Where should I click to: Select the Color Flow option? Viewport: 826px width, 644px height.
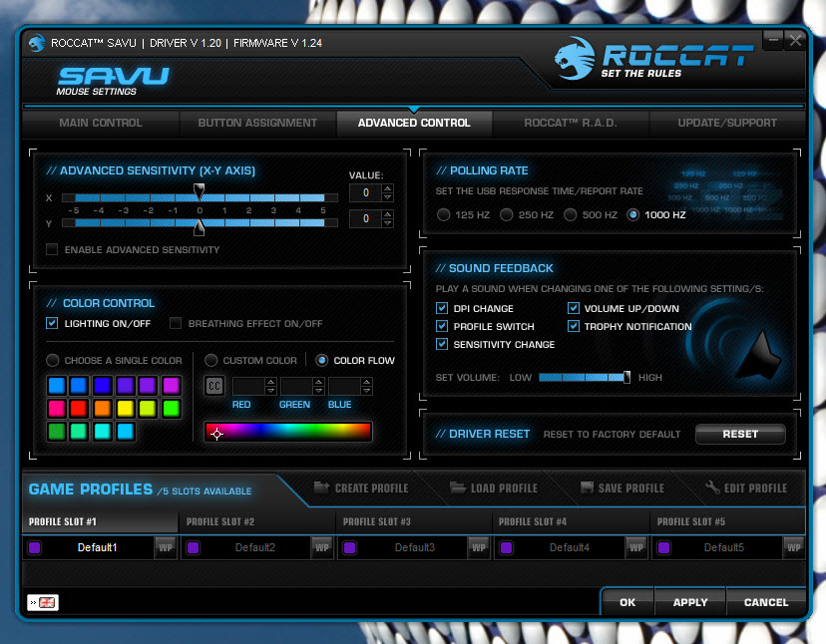pos(321,360)
